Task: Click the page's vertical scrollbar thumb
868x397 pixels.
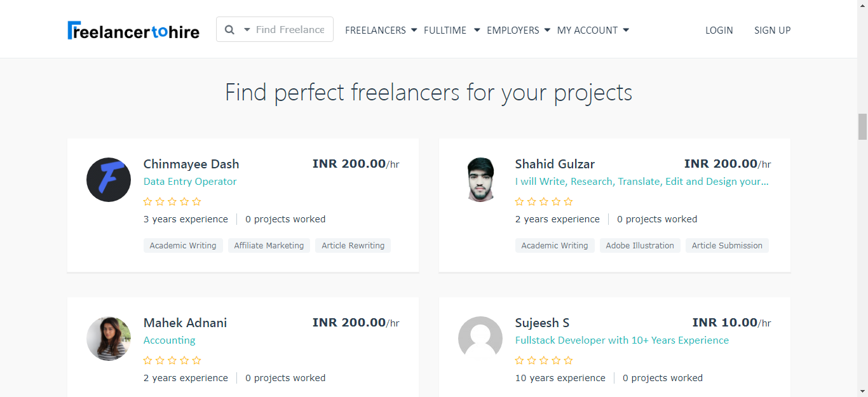Action: click(862, 126)
